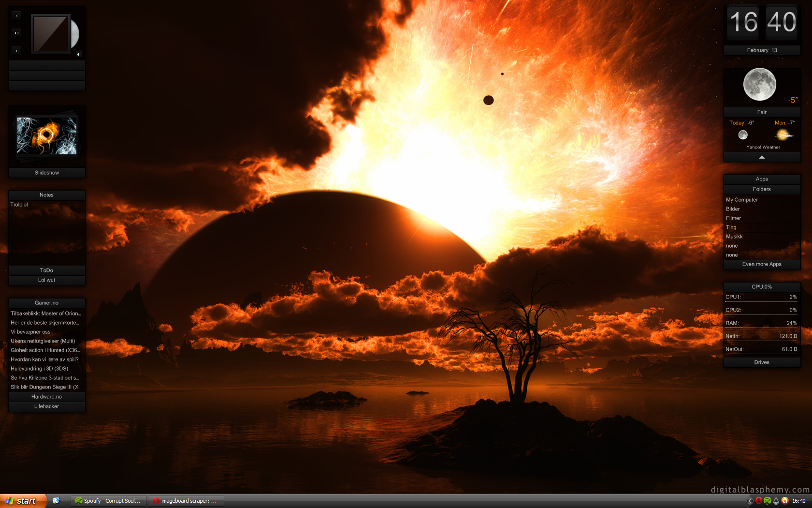
Task: Toggle play/pause in the music widget
Action: (x=16, y=33)
